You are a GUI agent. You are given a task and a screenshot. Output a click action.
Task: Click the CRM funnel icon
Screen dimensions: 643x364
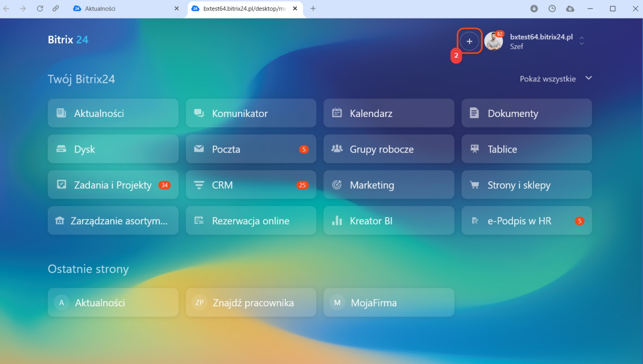pyautogui.click(x=199, y=185)
